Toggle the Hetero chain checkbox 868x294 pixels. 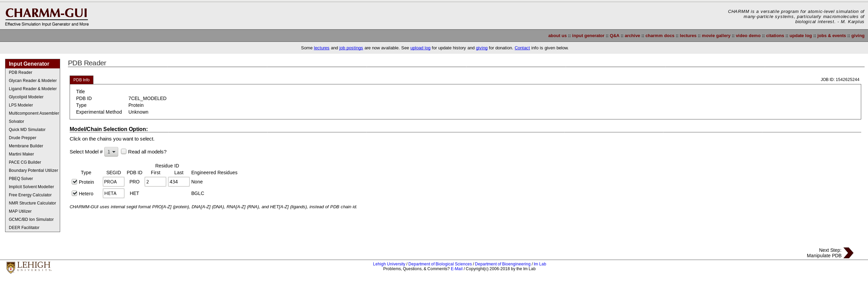pyautogui.click(x=74, y=193)
